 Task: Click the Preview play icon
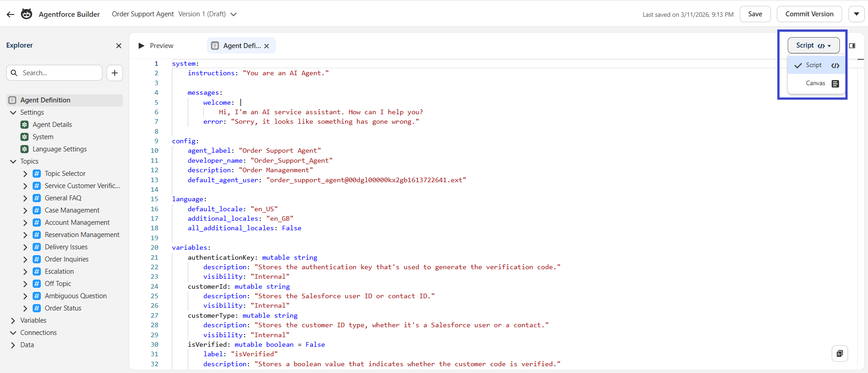pyautogui.click(x=141, y=46)
